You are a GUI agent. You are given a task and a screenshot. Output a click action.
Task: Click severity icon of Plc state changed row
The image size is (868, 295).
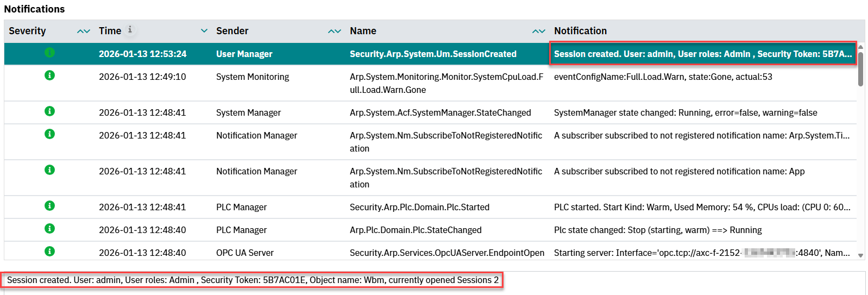pos(49,229)
